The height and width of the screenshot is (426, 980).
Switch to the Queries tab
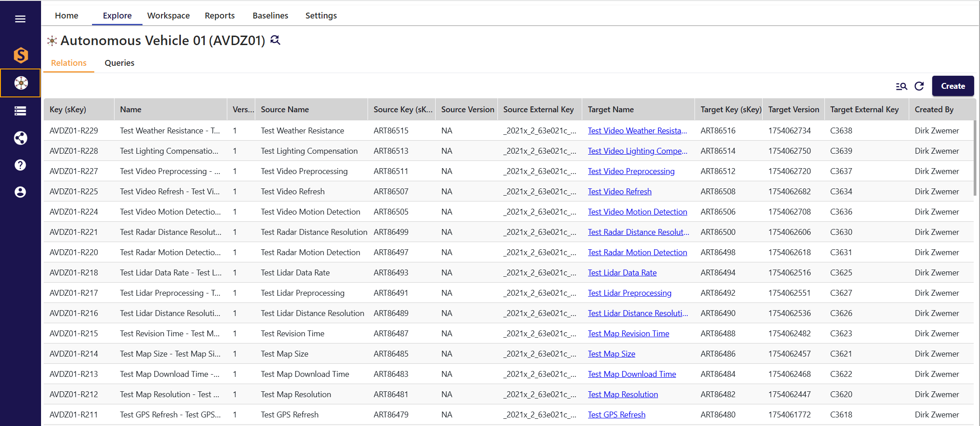(x=120, y=63)
